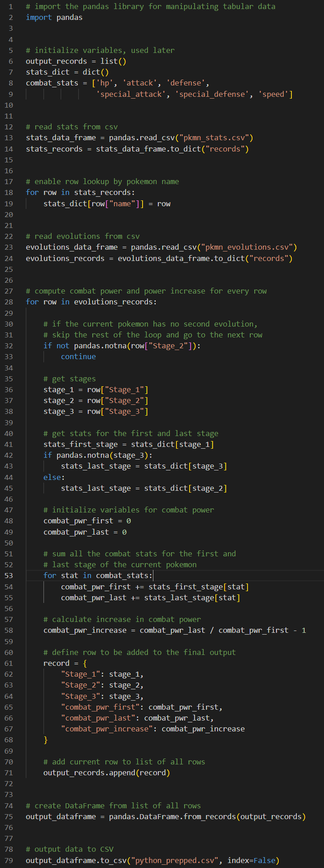The width and height of the screenshot is (324, 868).
Task: Click the comment '# enable row lookup by pokemon name'
Action: (102, 181)
